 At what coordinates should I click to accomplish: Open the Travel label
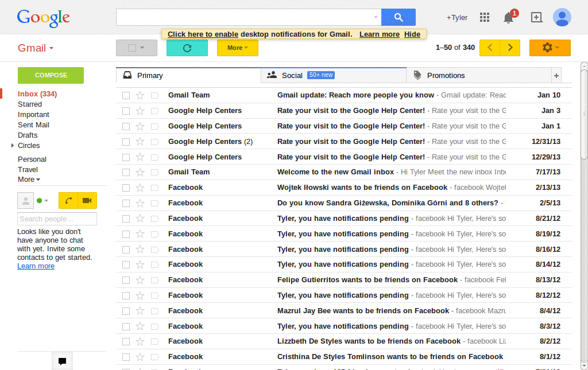pos(28,169)
